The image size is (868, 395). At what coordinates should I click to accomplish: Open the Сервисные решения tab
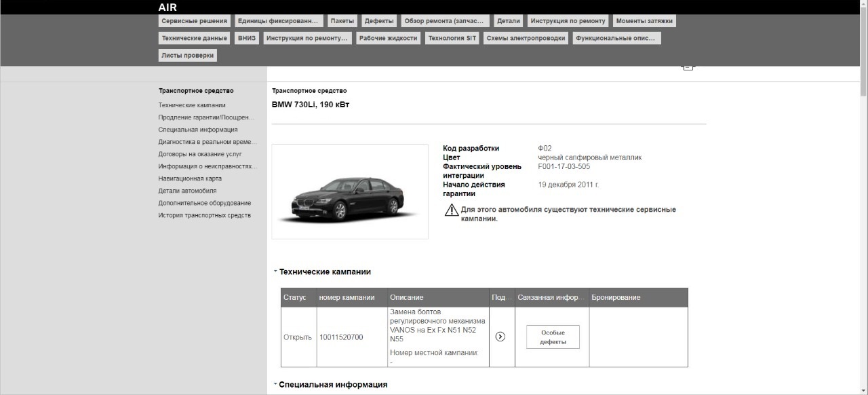pos(195,21)
